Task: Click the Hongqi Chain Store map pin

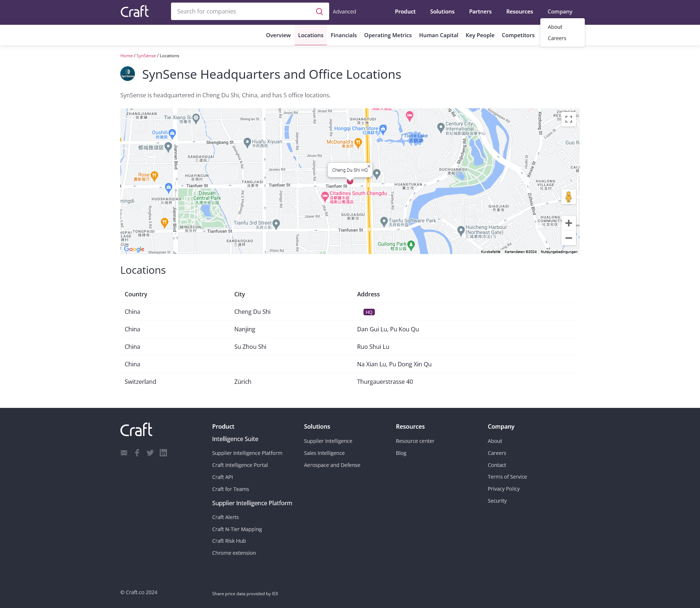Action: [x=383, y=129]
